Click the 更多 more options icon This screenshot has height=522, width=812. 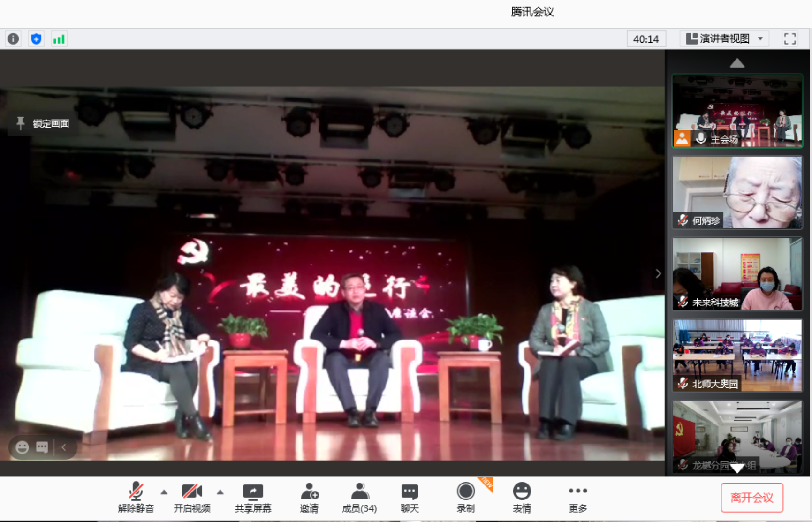(577, 498)
